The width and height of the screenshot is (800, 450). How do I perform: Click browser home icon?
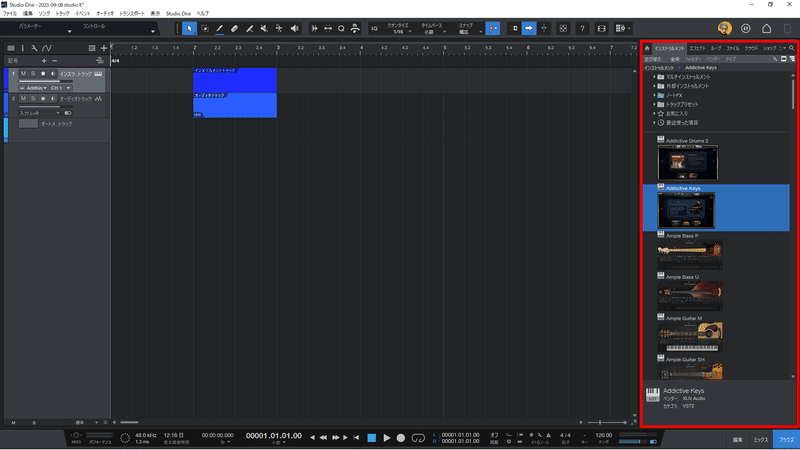(647, 48)
